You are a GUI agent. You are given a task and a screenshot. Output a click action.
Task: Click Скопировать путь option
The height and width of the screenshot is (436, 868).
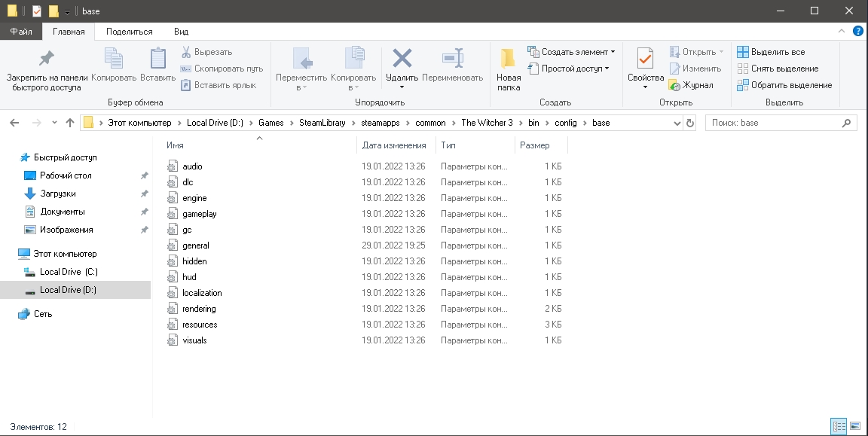pos(222,69)
